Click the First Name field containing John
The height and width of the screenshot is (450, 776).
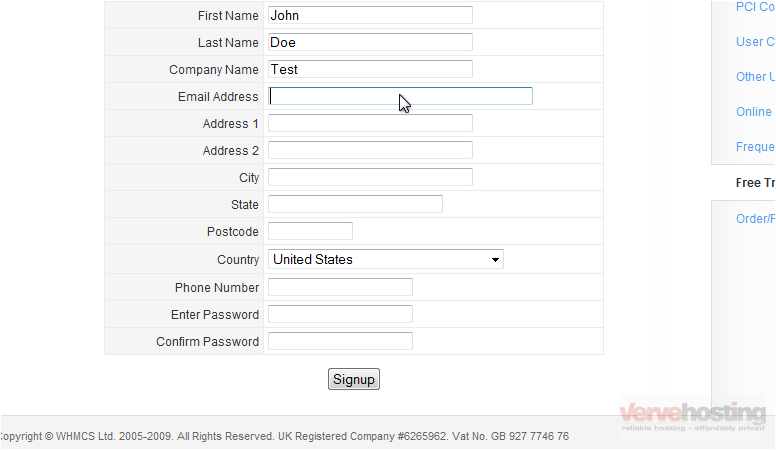[370, 15]
